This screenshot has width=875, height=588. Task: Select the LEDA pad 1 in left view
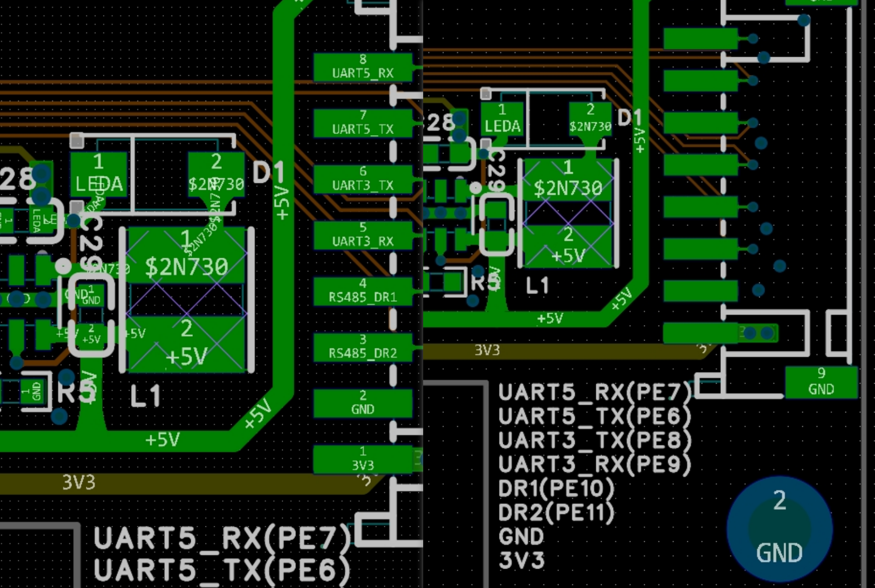[99, 174]
